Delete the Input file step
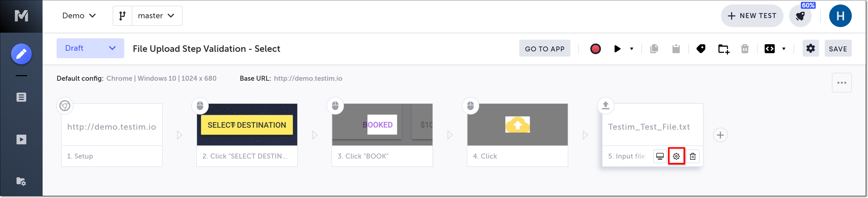The image size is (868, 198). [x=692, y=156]
